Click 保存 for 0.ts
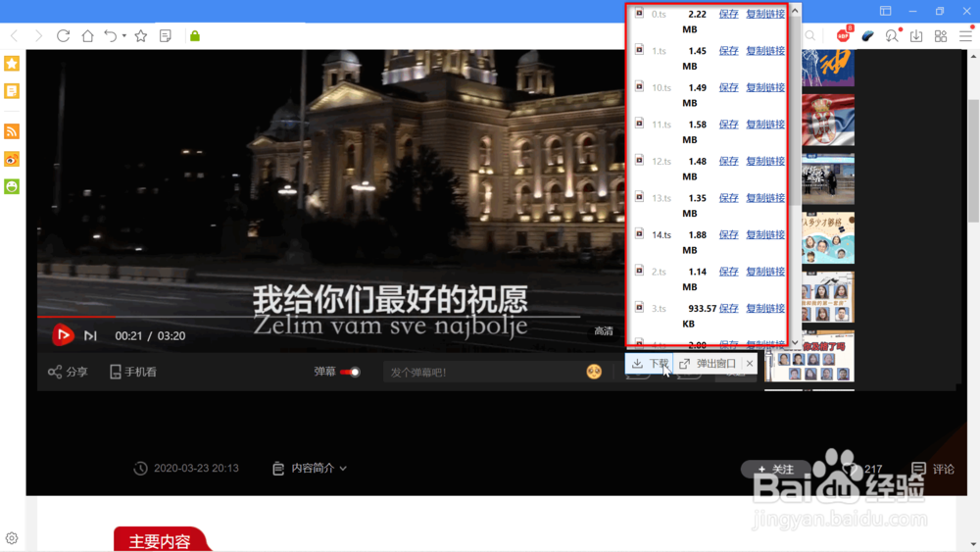Screen dimensions: 980x552 click(728, 14)
